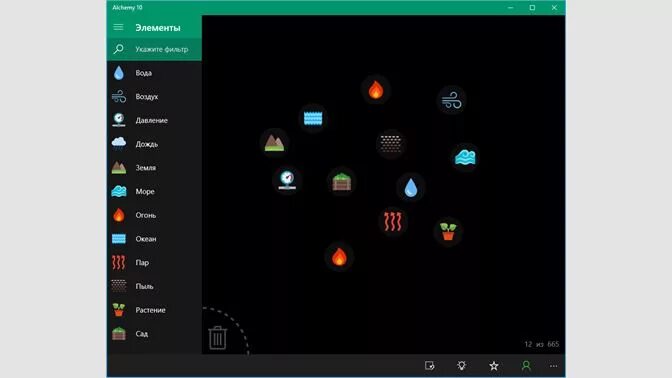Viewport: 672px width, 378px height.
Task: Select the ocean waves element on canvas
Action: pyautogui.click(x=313, y=118)
